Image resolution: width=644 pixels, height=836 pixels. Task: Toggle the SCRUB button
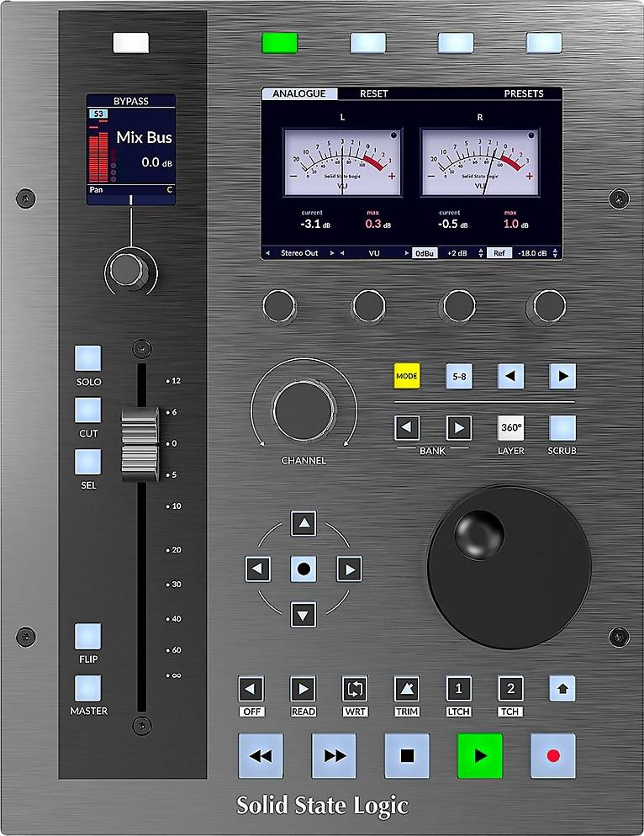click(562, 427)
